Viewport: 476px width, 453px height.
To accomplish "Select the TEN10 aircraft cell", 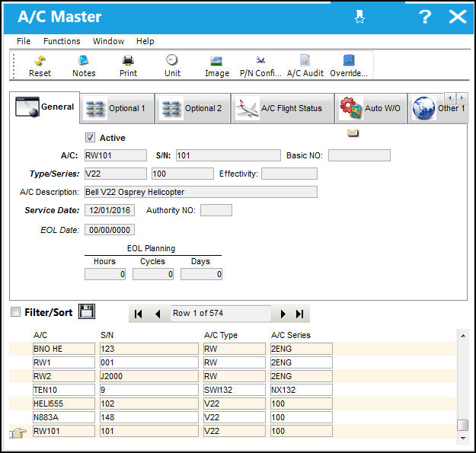I will pyautogui.click(x=64, y=390).
